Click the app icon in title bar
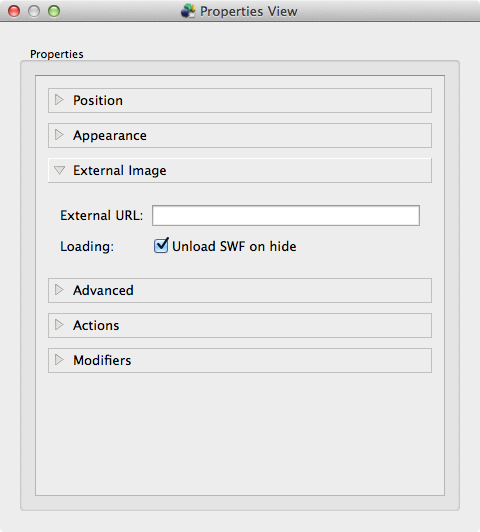480x532 pixels. pos(188,11)
